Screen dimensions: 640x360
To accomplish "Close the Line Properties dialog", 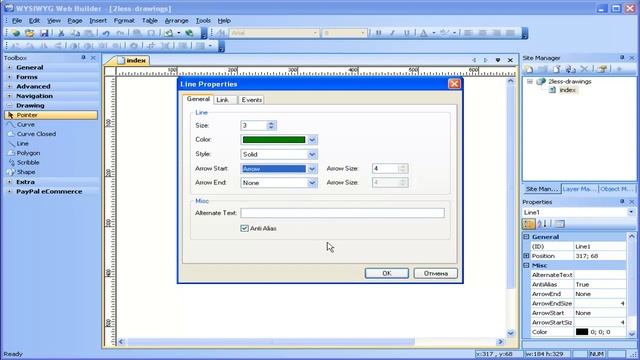I will tap(454, 84).
